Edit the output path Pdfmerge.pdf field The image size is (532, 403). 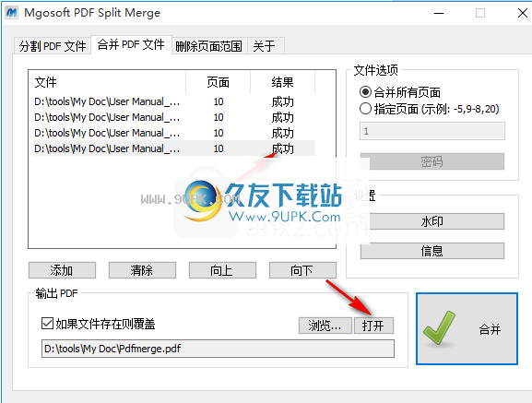click(218, 349)
